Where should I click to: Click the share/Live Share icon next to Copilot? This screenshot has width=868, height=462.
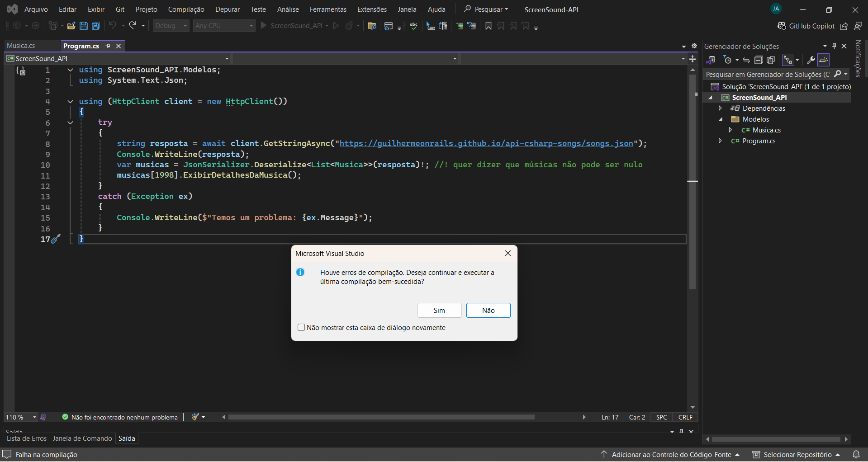click(x=844, y=26)
